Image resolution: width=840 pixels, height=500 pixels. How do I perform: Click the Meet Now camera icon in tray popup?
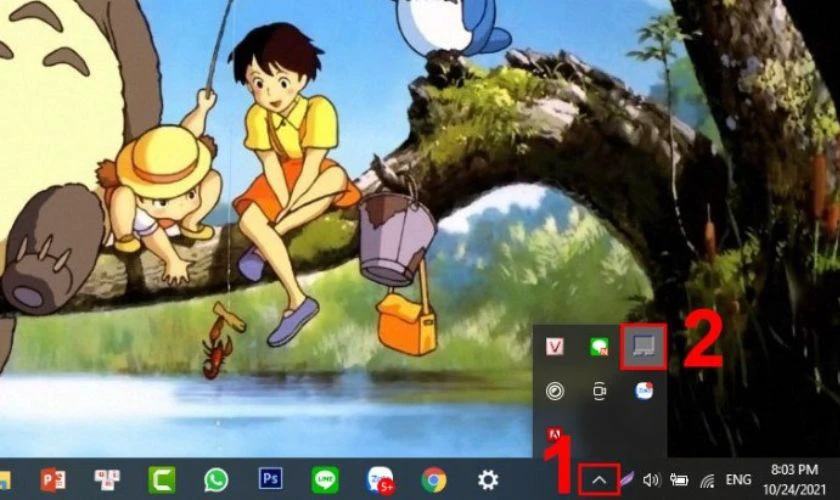click(599, 391)
